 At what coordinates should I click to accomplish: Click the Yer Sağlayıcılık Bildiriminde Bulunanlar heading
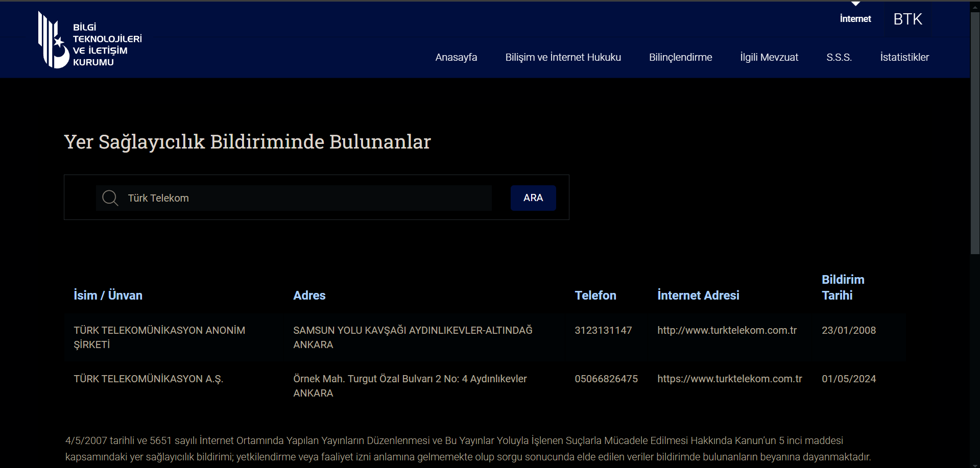pyautogui.click(x=247, y=142)
